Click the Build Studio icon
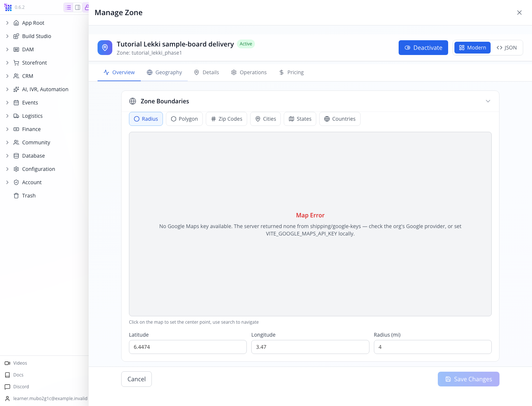The image size is (532, 406). [x=16, y=36]
